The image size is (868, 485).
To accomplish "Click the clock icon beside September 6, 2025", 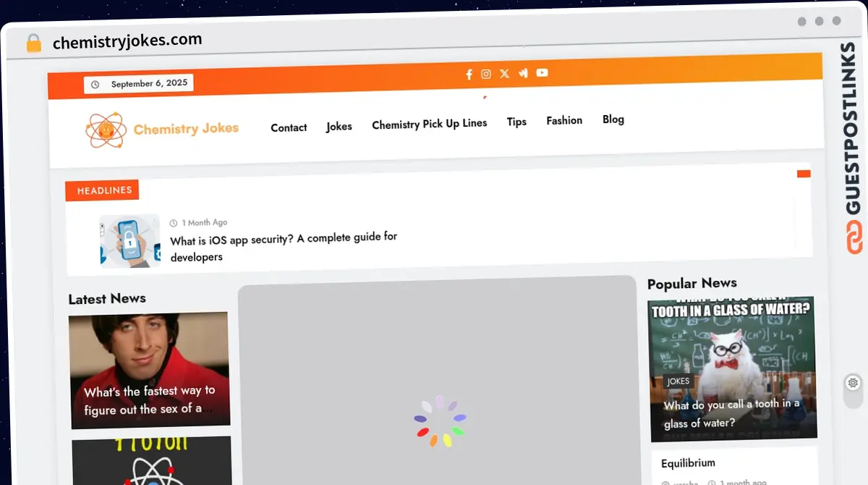I will tap(95, 85).
